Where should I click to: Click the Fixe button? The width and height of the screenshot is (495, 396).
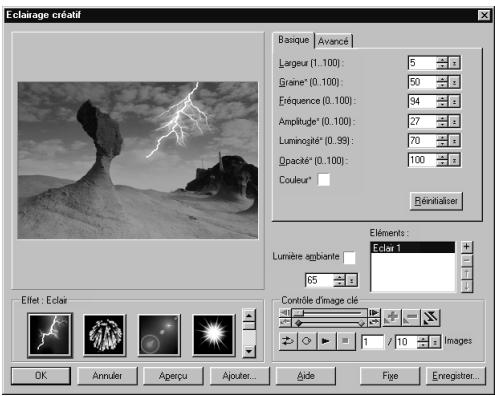(390, 376)
